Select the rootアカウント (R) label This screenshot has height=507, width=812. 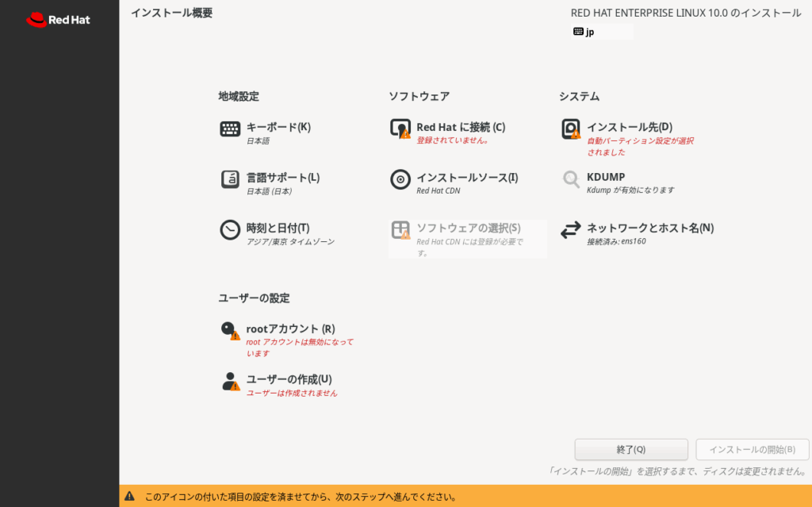point(290,328)
